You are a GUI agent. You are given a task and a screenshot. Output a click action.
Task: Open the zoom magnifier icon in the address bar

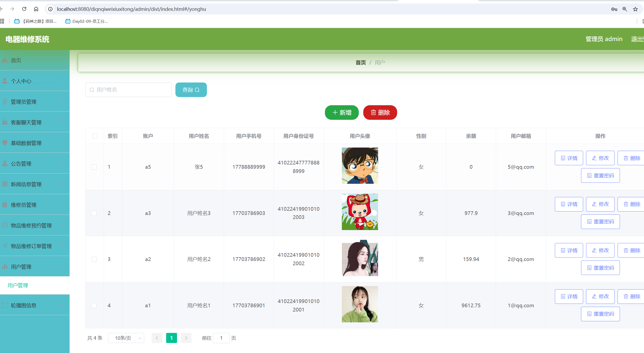(x=625, y=9)
